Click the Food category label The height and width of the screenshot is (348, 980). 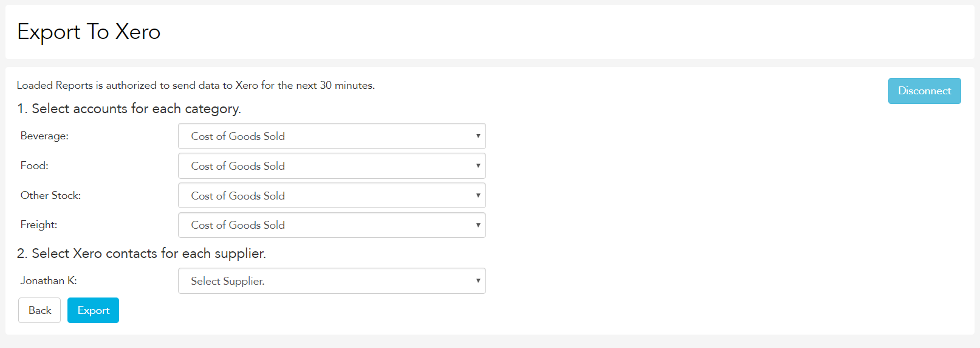tap(34, 165)
